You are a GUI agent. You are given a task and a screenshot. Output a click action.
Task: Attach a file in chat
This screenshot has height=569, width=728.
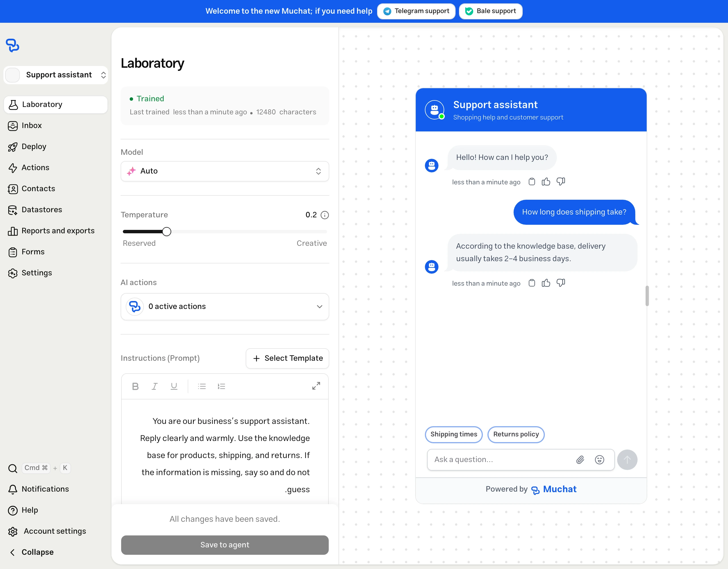pyautogui.click(x=580, y=460)
